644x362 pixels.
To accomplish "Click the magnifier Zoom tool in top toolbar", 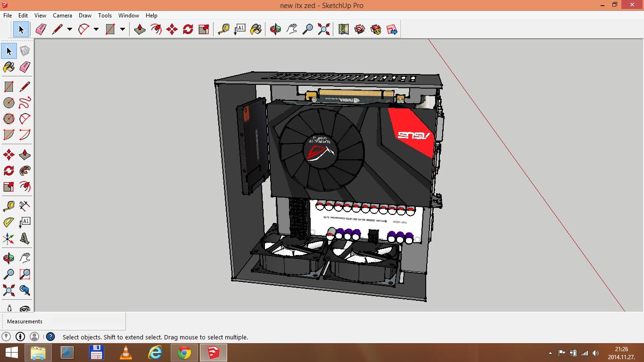I will (308, 30).
